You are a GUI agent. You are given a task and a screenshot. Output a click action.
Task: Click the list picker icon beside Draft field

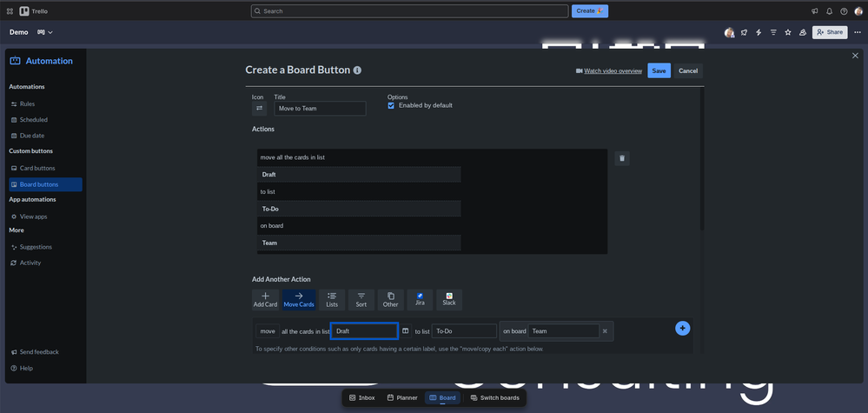click(406, 331)
